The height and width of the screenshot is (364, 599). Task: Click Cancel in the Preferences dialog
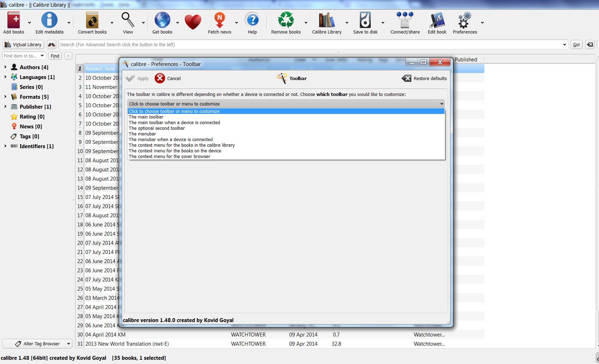[168, 78]
